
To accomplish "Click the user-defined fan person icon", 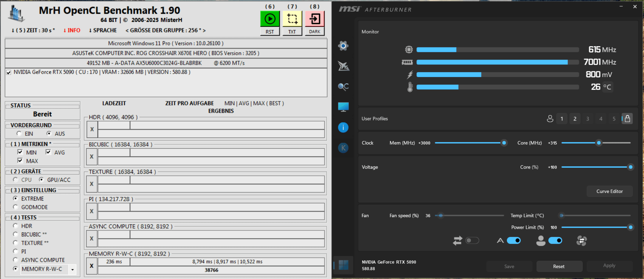I will click(541, 241).
